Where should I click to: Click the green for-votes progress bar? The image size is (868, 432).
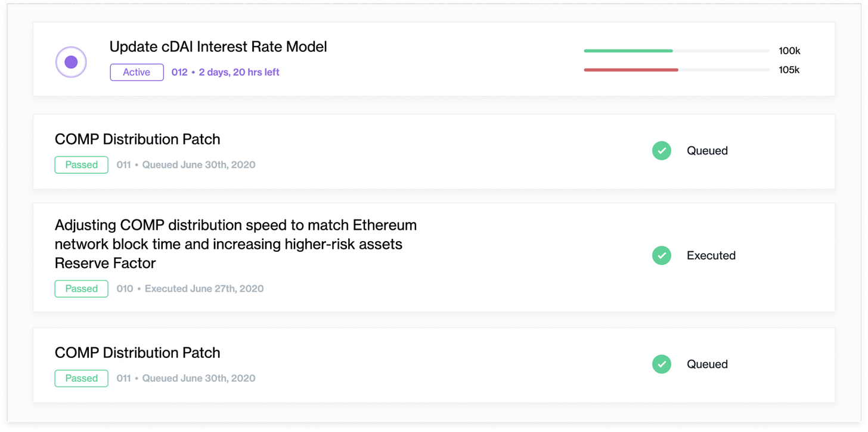tap(628, 51)
